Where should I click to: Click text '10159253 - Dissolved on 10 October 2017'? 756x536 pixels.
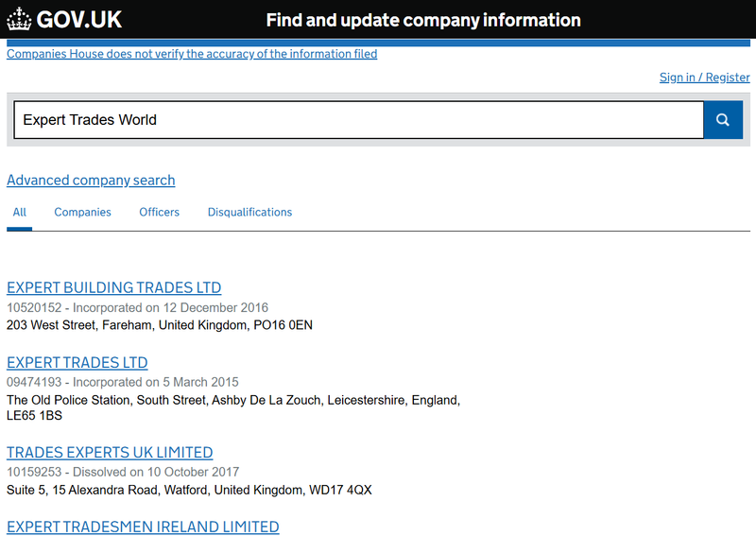[123, 472]
